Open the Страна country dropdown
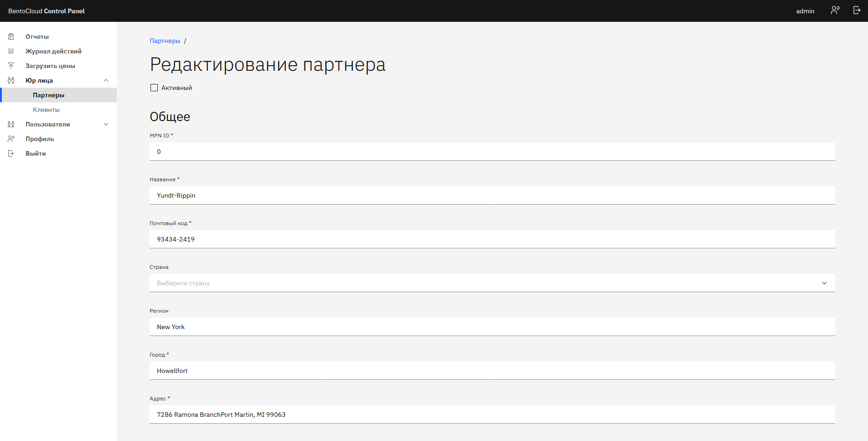This screenshot has width=868, height=441. 492,283
